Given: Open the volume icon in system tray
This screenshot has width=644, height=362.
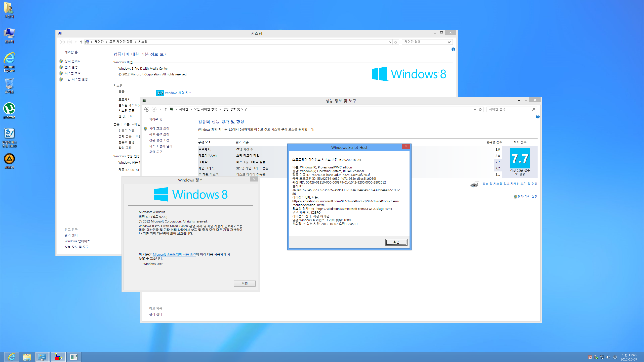Looking at the screenshot, I should click(608, 357).
